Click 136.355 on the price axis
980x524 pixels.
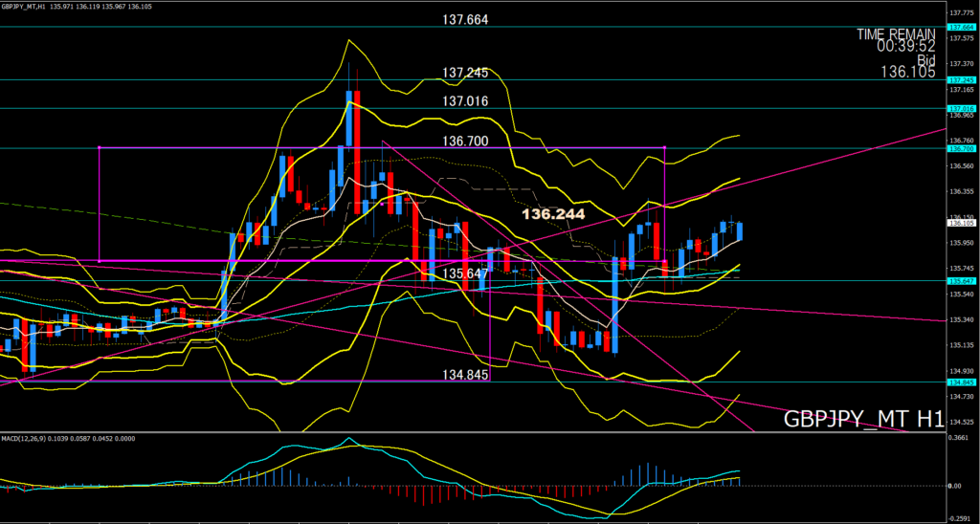[x=960, y=192]
